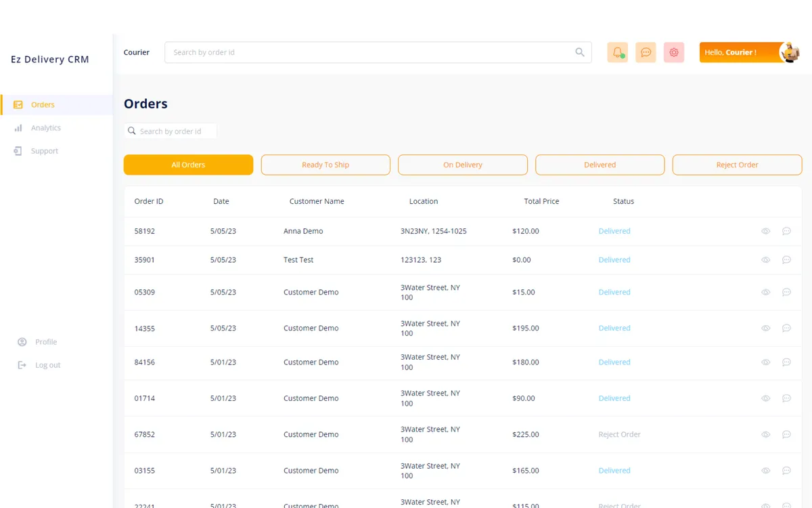The image size is (812, 508).
Task: Open chat for order 67852
Action: point(786,435)
